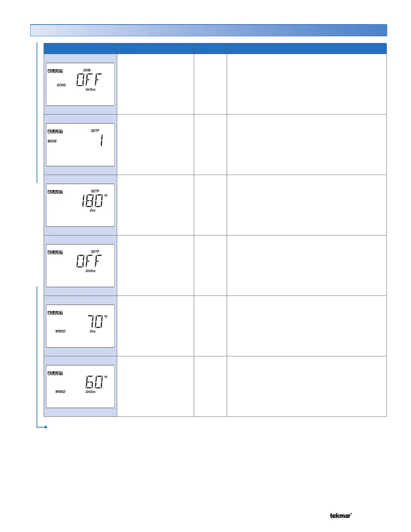Click the UnOcc label under the 60 reading

(91, 392)
